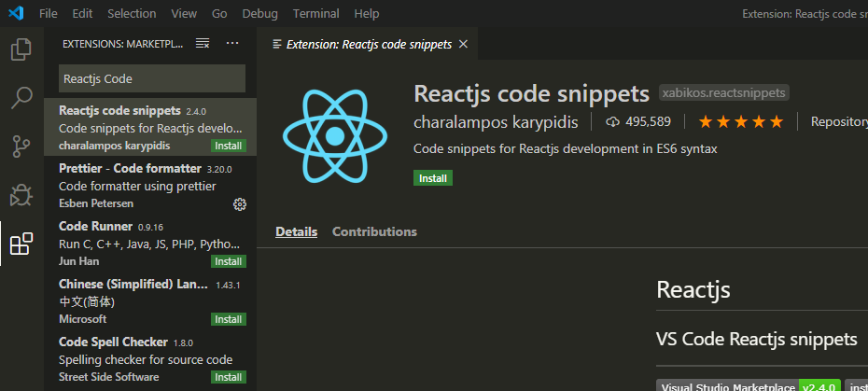Screen dimensions: 868x391
Task: Open the File menu
Action: coord(49,13)
